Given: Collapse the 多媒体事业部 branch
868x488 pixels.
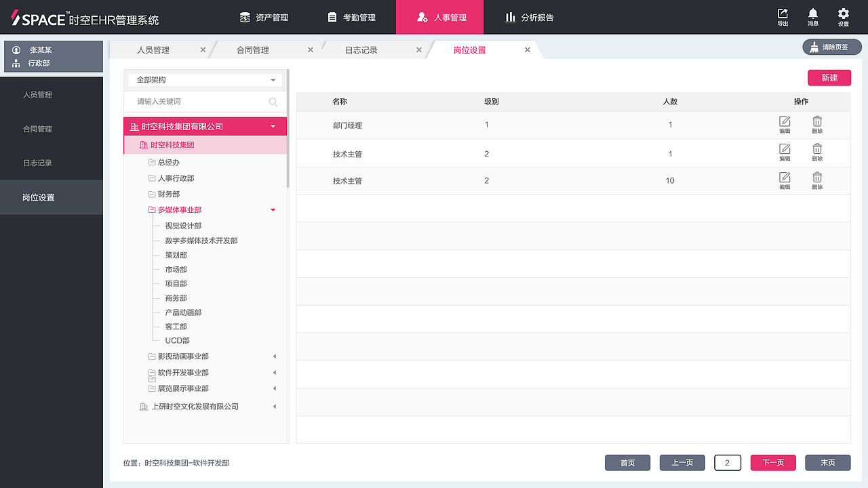Looking at the screenshot, I should click(273, 210).
